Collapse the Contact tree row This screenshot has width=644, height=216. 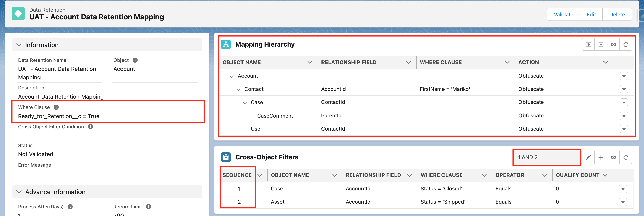[x=238, y=89]
